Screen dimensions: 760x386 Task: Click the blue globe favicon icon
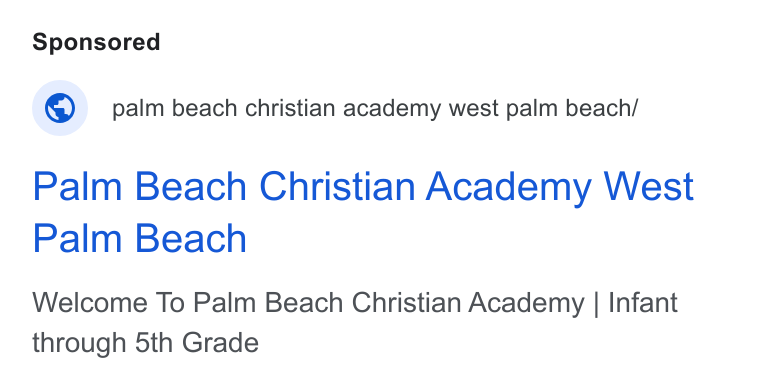point(60,108)
